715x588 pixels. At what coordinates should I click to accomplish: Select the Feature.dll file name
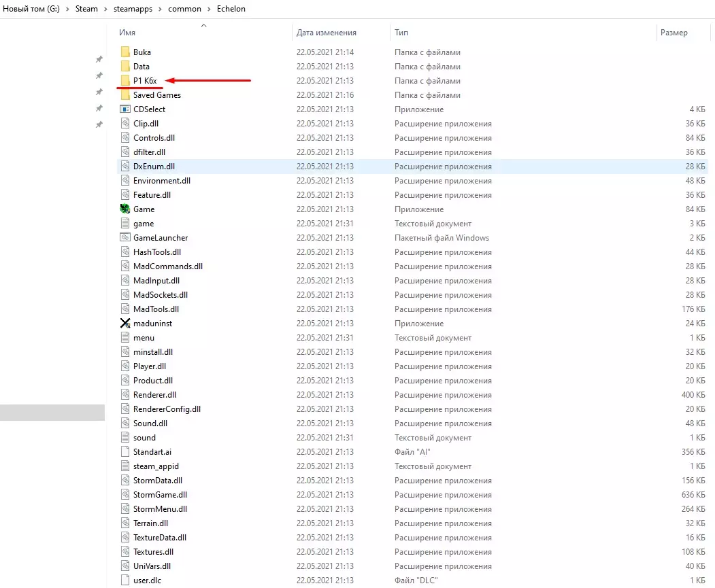152,195
